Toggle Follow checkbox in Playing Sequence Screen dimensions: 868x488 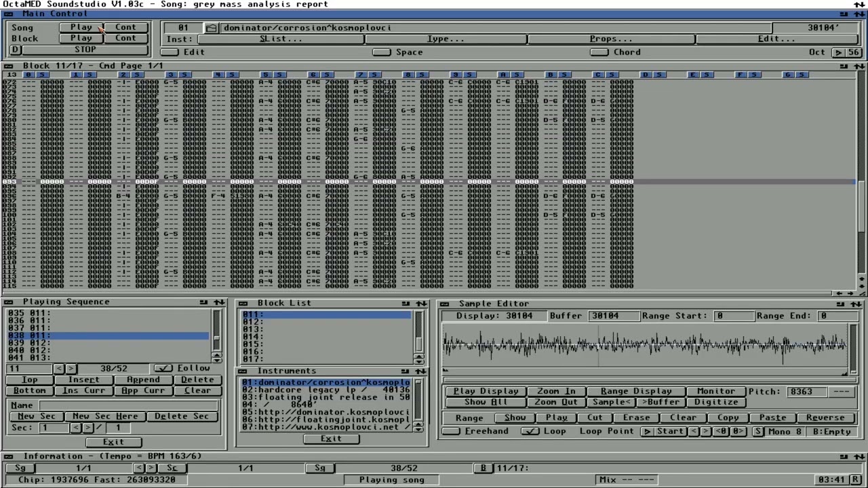coord(163,369)
